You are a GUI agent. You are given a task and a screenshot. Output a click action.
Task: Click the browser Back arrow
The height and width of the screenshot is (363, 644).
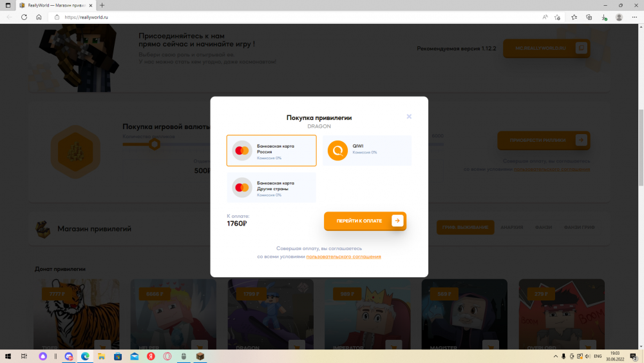click(10, 17)
